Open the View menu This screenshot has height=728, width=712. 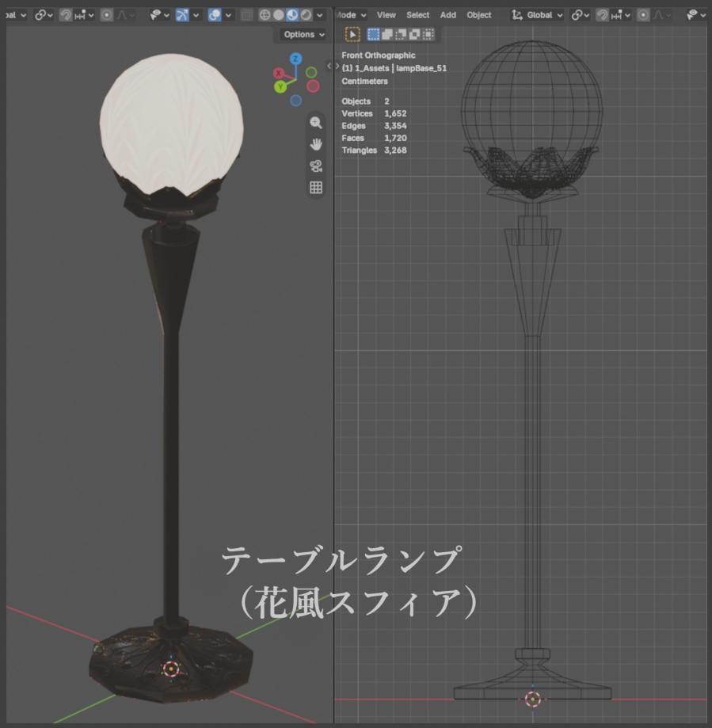pos(386,15)
